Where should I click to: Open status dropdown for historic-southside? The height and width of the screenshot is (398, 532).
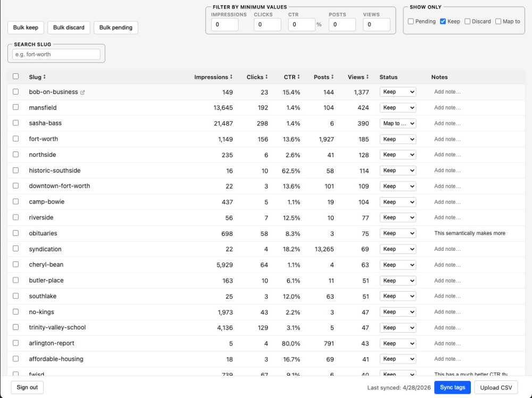coord(397,171)
